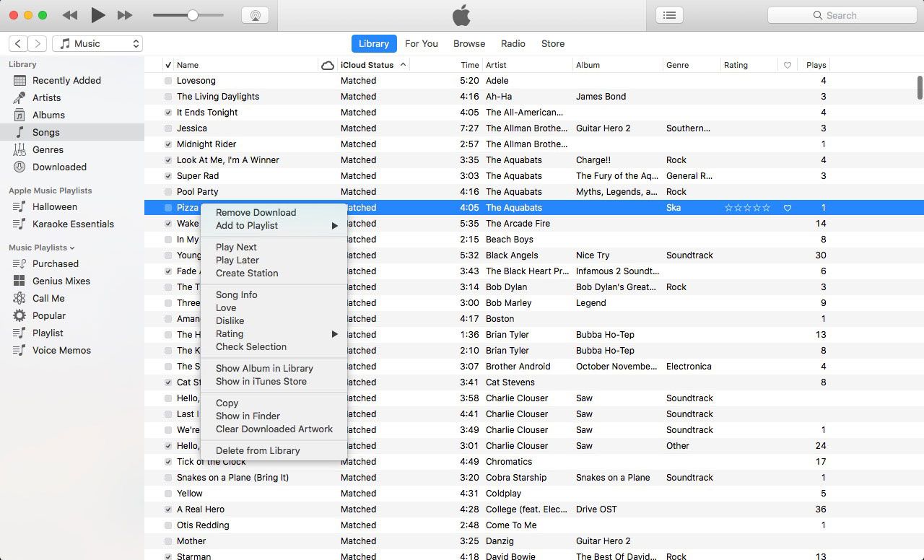This screenshot has height=560, width=924.
Task: Uncheck the Super Rad checkbox
Action: pos(168,176)
